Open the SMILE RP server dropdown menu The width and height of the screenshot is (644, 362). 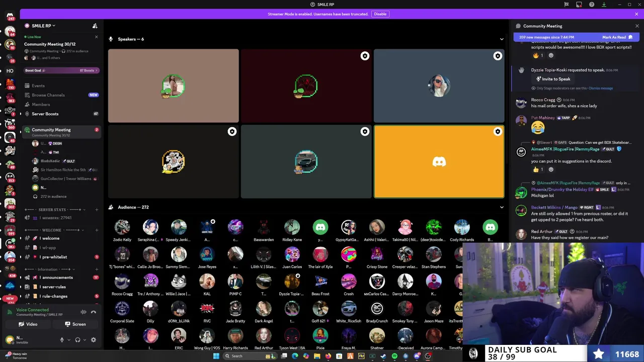coord(44,26)
